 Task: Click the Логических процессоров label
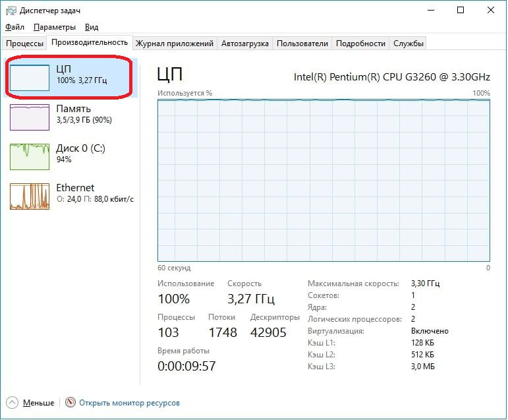[354, 319]
